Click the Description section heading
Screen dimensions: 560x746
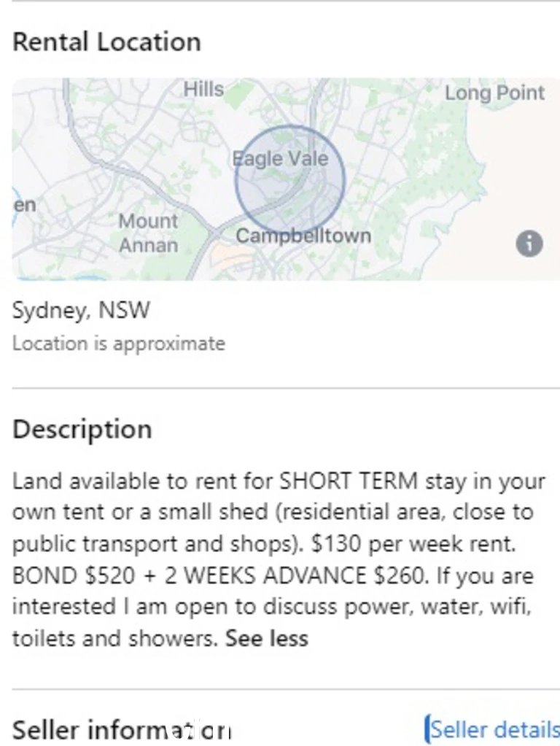[x=82, y=430]
